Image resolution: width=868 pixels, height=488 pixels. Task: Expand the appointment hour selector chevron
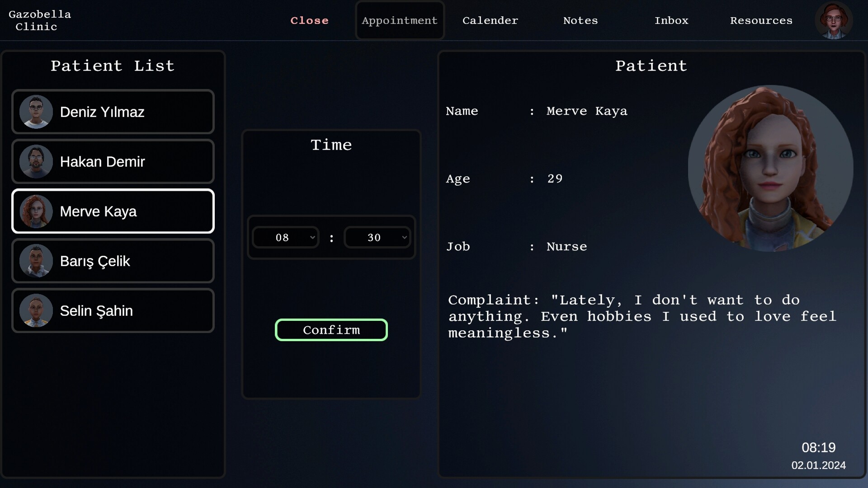tap(312, 237)
